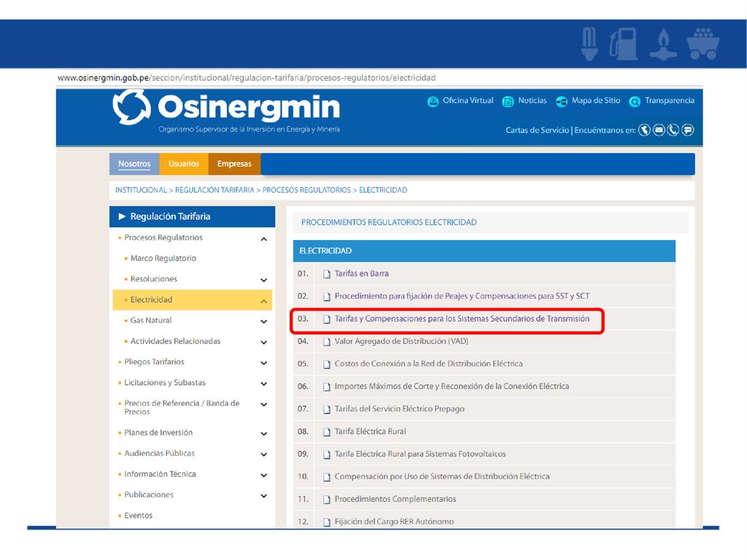Switch to the Nosotros tab
Screen dimensions: 747x560
tap(134, 164)
